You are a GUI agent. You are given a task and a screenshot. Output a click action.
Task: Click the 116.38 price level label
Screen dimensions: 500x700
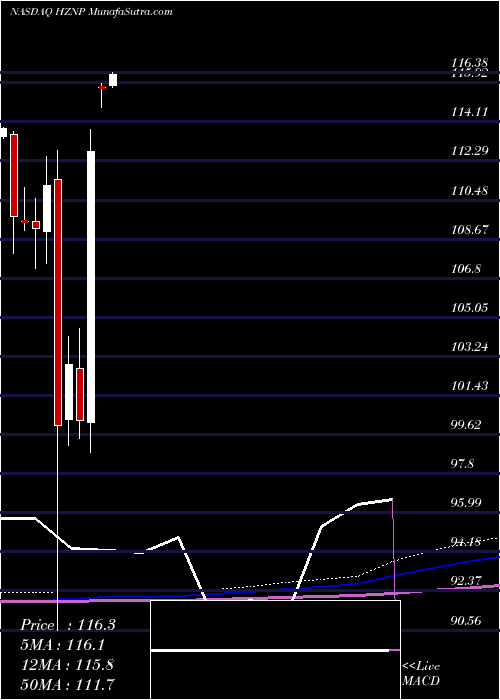coord(470,63)
